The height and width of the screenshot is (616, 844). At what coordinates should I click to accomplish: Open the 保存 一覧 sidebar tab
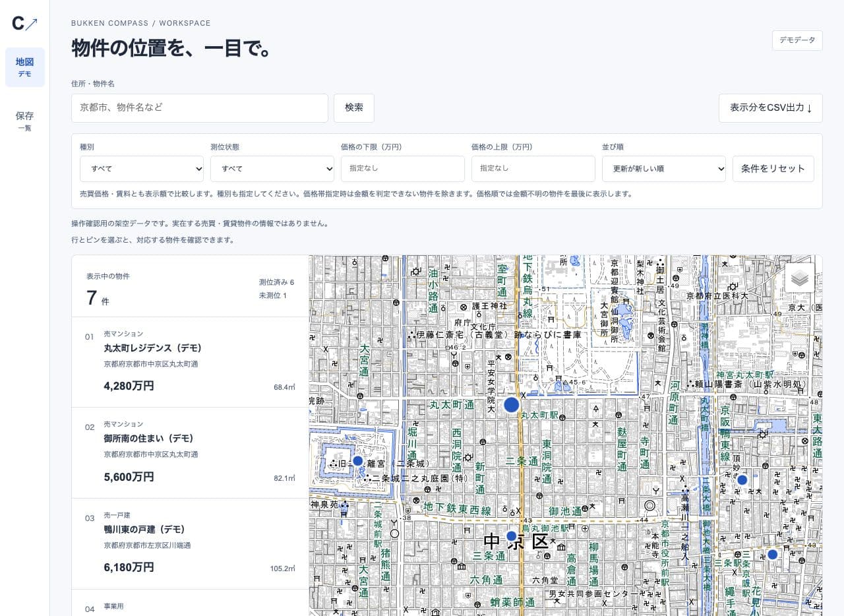coord(25,121)
